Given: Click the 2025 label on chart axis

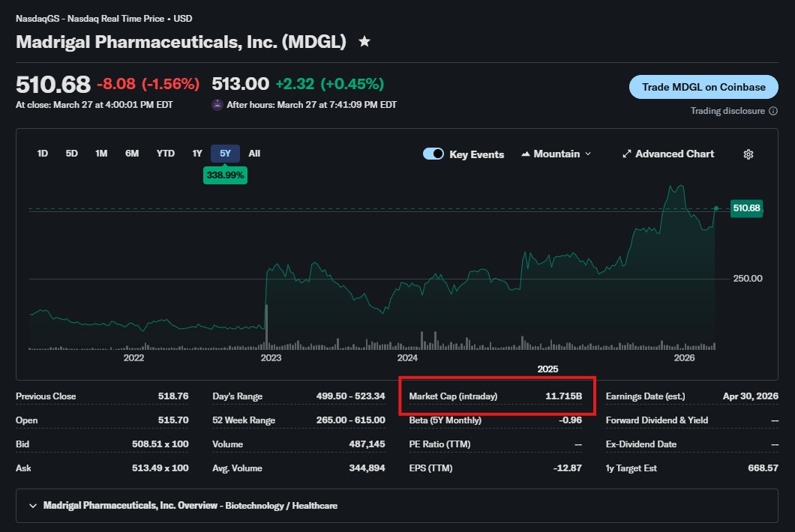Looking at the screenshot, I should (547, 369).
